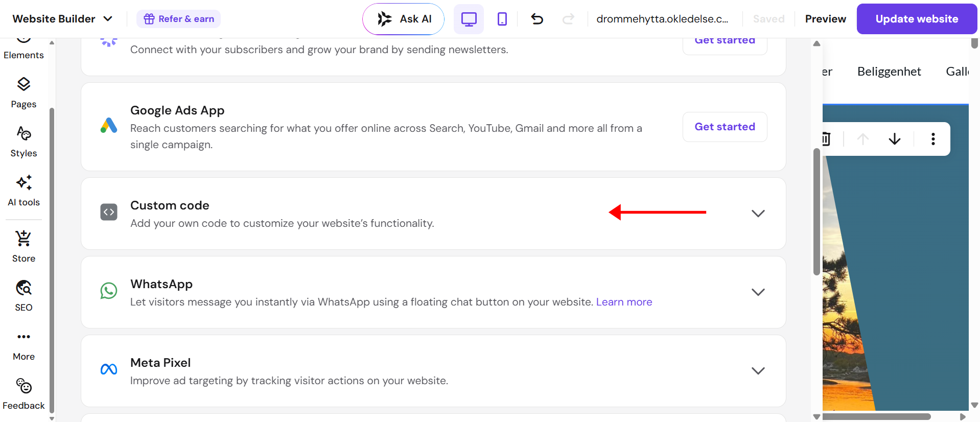The image size is (980, 422).
Task: Open the Feedback panel
Action: coord(24,394)
